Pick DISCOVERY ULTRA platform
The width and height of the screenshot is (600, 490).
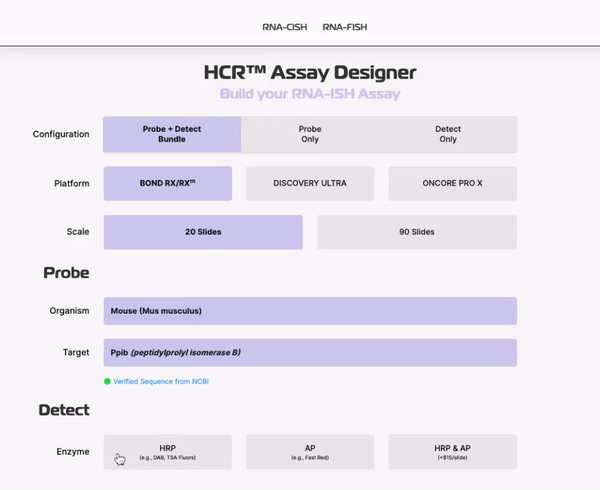310,183
